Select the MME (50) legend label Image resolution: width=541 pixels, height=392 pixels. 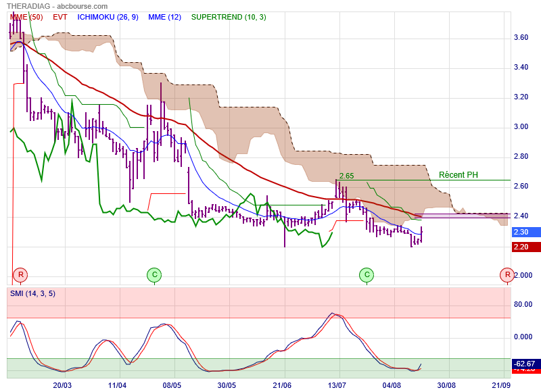[x=26, y=16]
